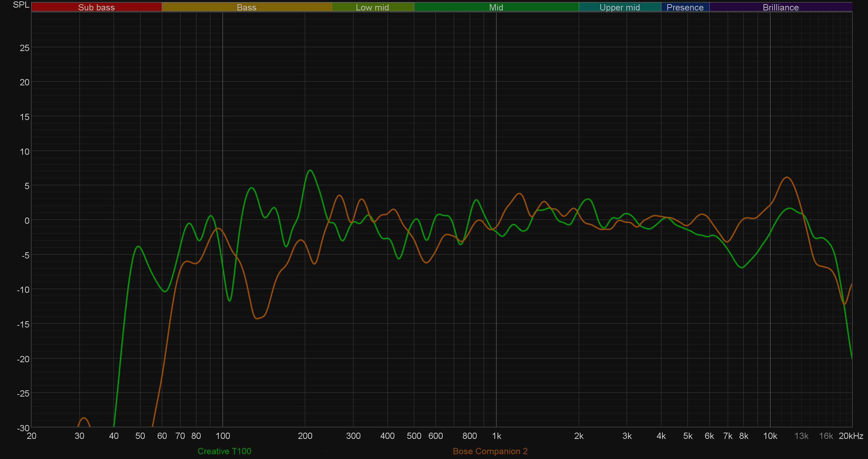Click the Sub bass band label

pos(96,7)
